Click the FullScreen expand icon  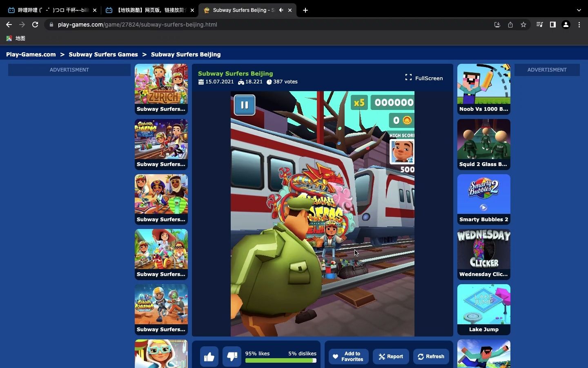click(x=408, y=77)
